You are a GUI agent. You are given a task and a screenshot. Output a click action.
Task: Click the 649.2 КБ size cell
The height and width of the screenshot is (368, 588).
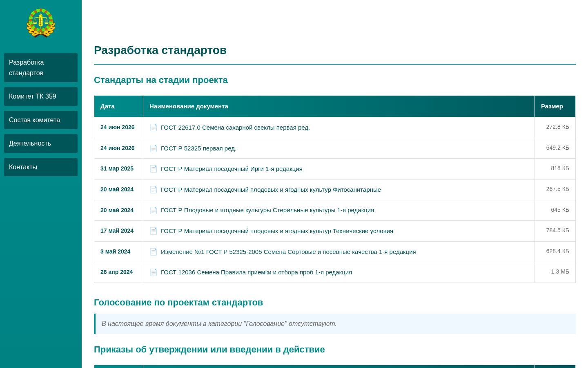point(555,148)
